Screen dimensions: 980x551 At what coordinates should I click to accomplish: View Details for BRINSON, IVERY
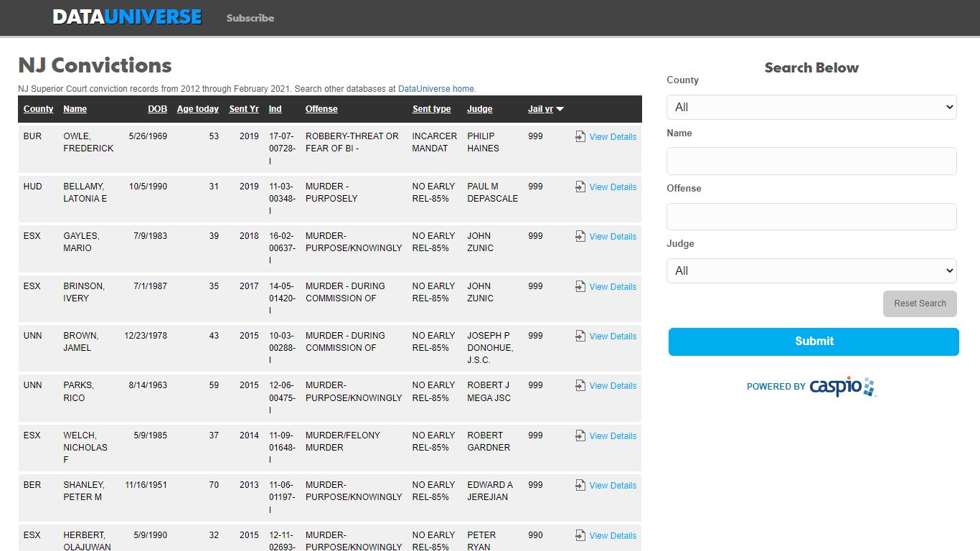[613, 287]
